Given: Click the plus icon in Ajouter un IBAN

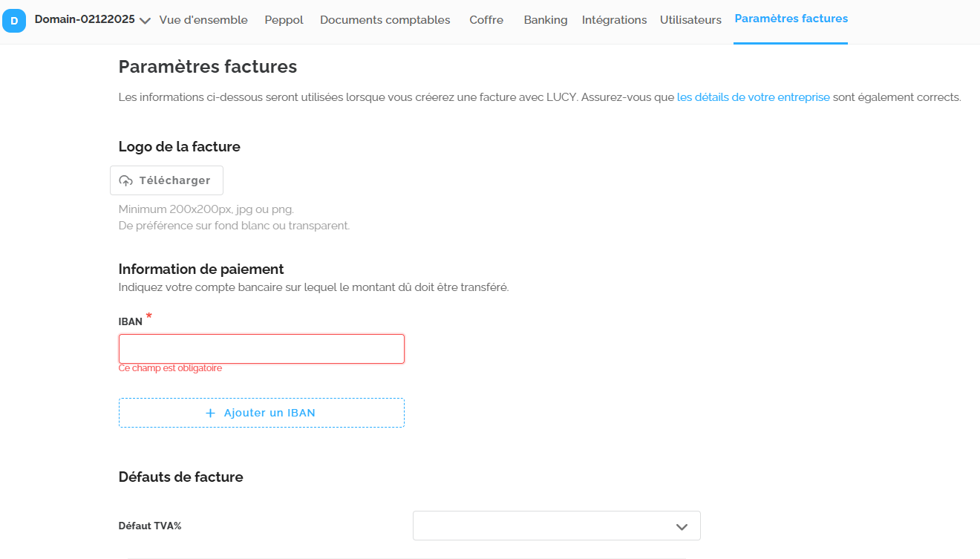Looking at the screenshot, I should tap(210, 413).
